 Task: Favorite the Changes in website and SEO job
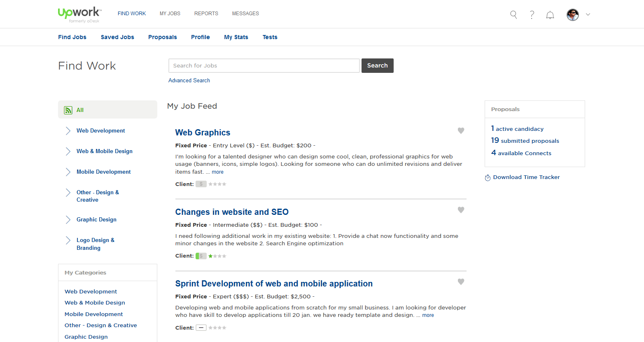coord(461,210)
